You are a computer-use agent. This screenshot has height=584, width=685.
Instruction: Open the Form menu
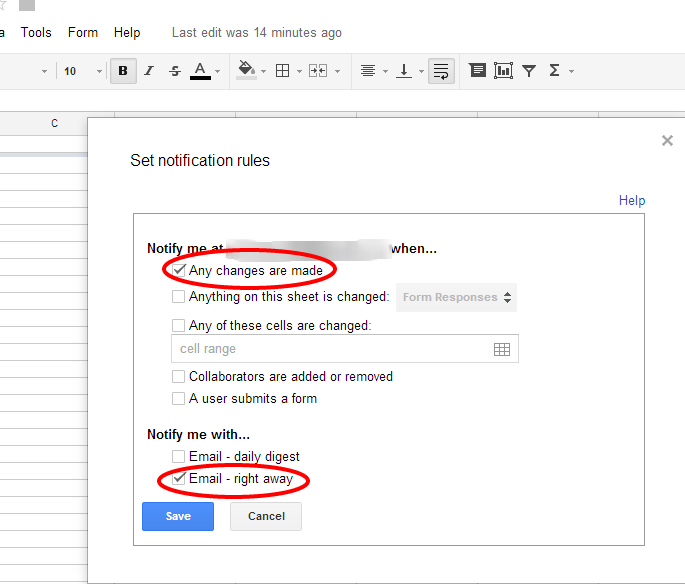click(x=83, y=33)
